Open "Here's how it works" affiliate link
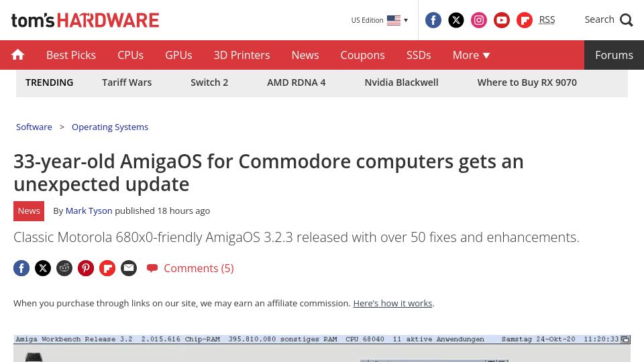 point(392,303)
